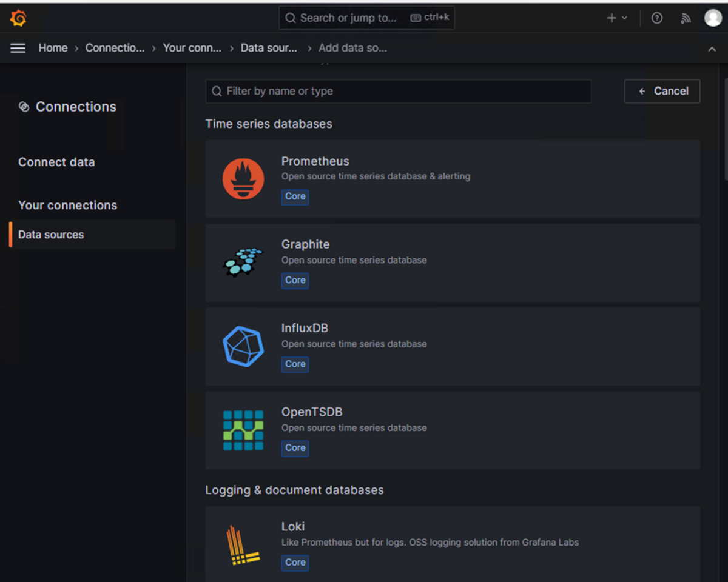
Task: Select Connect data in sidebar
Action: point(56,162)
